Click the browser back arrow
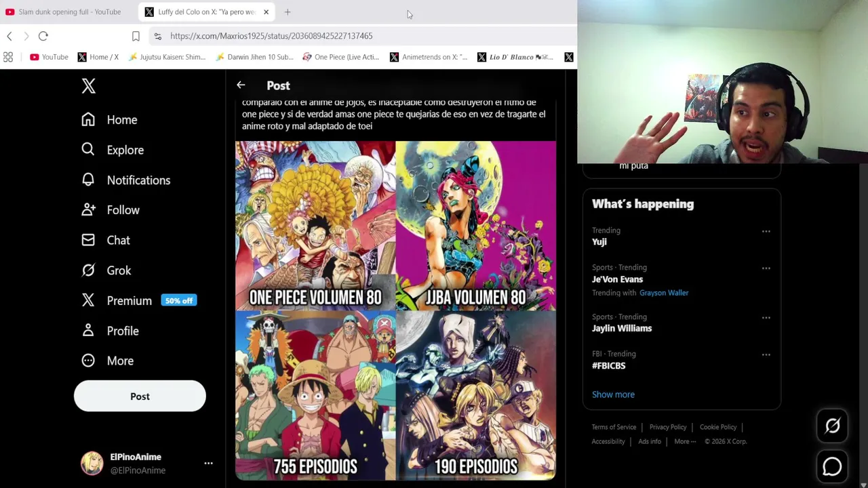 pyautogui.click(x=9, y=36)
